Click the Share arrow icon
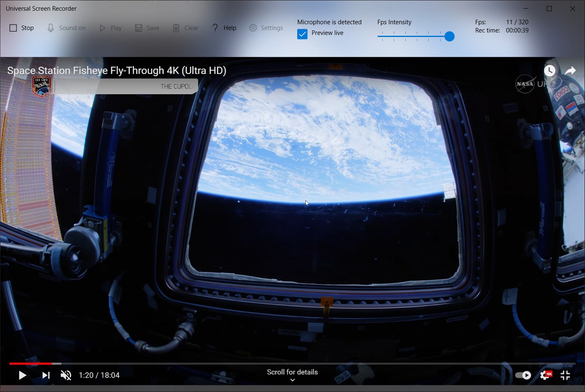Screen dimensions: 585x392 click(571, 70)
